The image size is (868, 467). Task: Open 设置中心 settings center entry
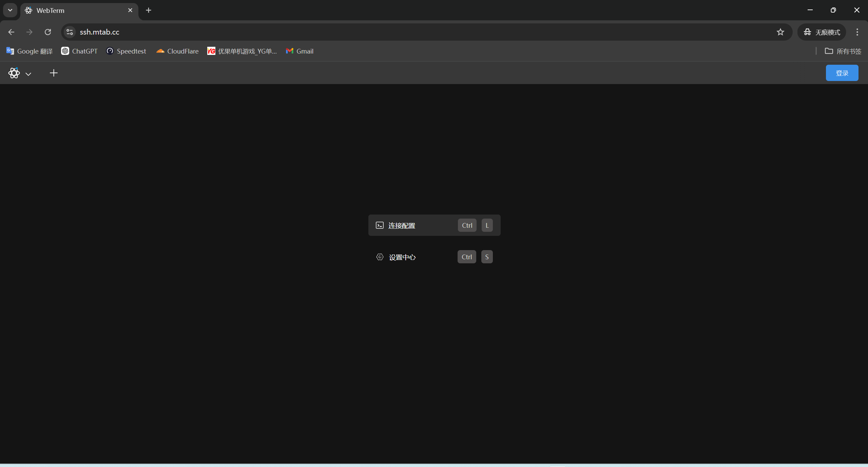click(402, 257)
